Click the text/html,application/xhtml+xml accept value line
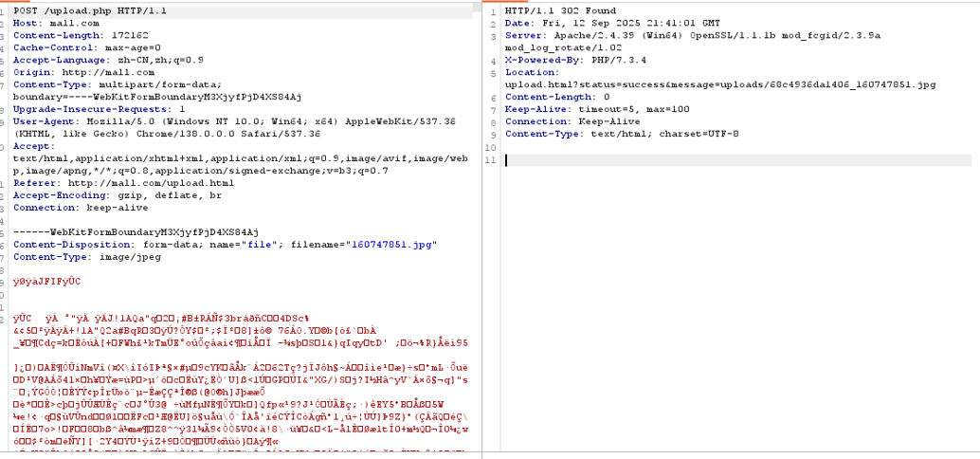 240,158
